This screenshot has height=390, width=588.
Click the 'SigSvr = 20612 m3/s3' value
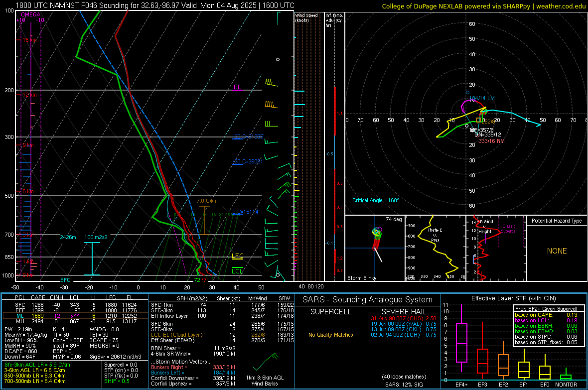click(x=116, y=357)
